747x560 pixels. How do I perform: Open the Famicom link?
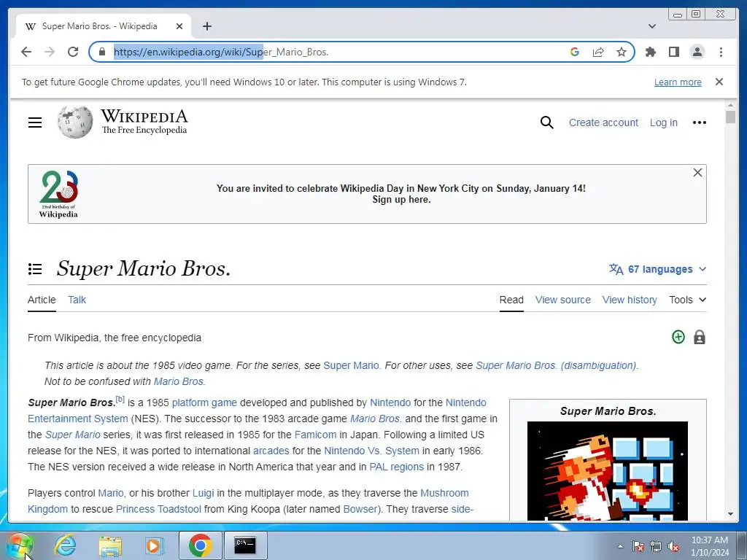(315, 435)
